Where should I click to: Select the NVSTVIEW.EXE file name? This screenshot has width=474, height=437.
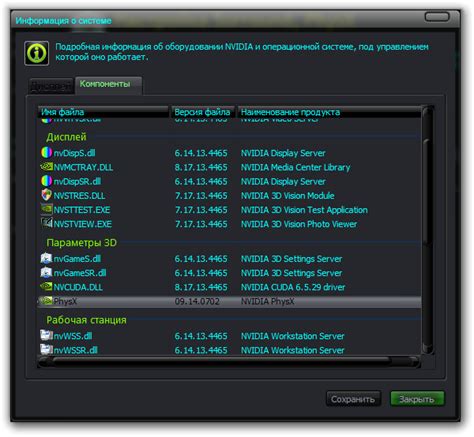[x=83, y=224]
